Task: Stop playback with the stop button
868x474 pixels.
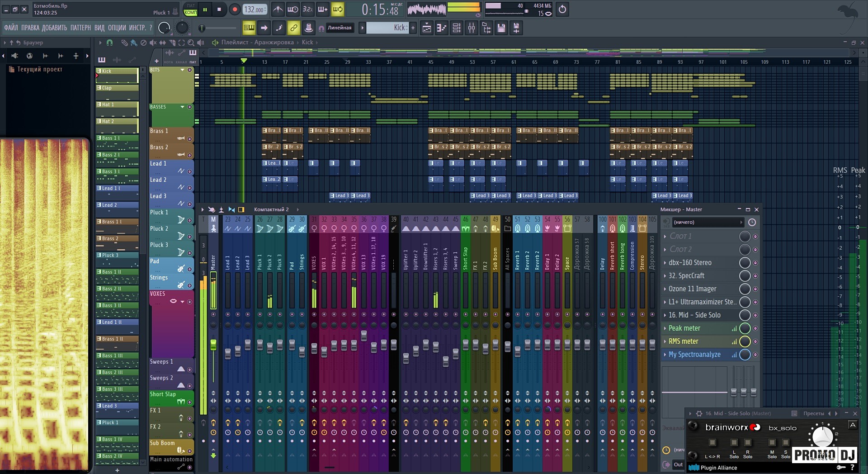Action: coord(219,9)
